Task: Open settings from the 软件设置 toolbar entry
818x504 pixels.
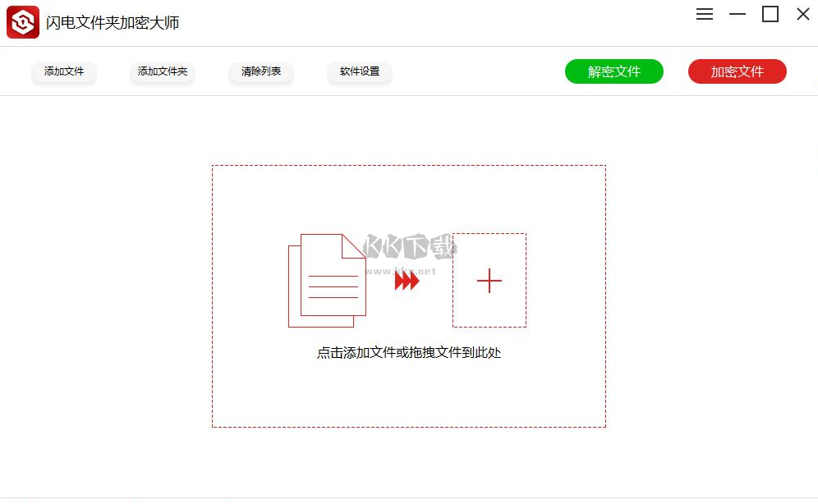Action: 359,71
